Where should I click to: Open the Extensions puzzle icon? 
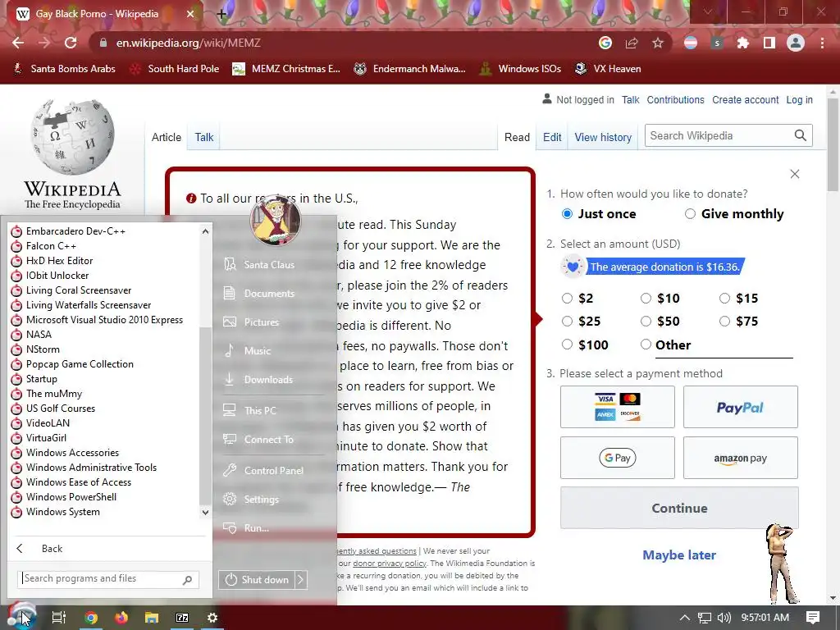tap(743, 43)
